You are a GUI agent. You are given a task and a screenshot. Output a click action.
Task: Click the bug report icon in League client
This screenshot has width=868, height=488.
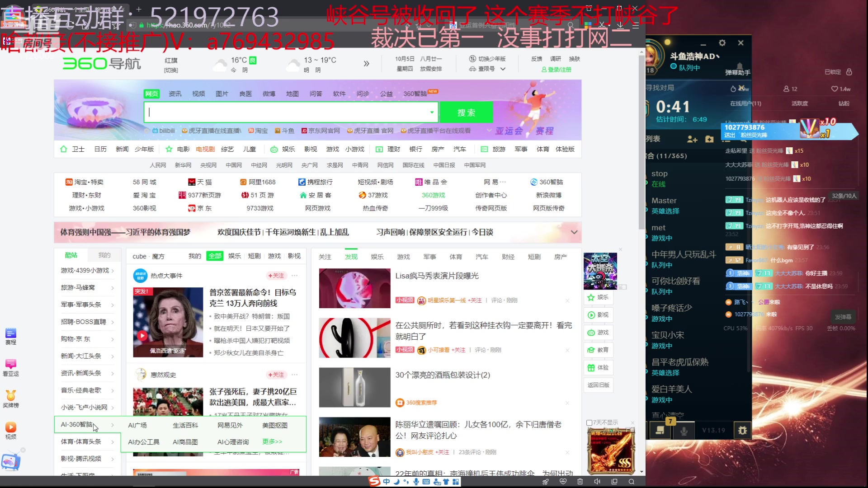coord(742,431)
